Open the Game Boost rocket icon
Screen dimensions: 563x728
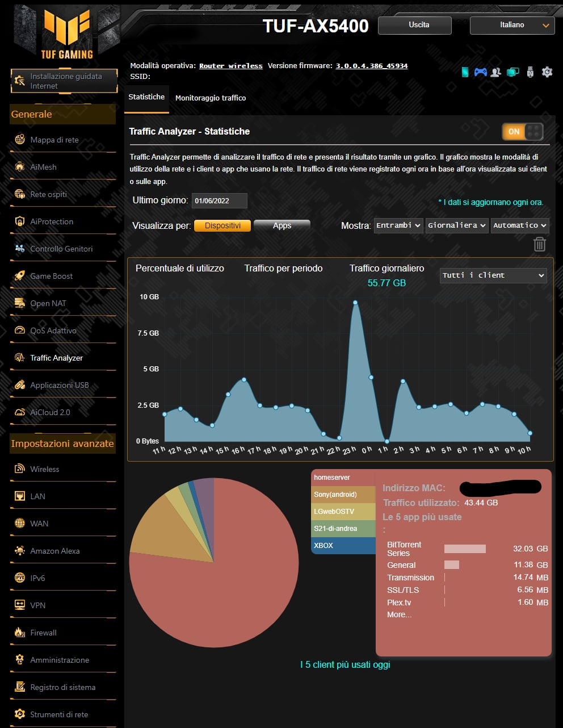[20, 275]
